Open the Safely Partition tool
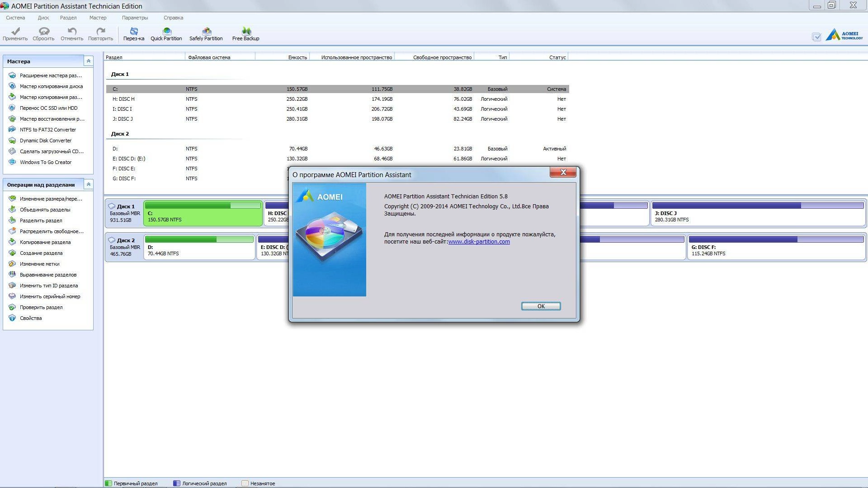 click(x=206, y=34)
